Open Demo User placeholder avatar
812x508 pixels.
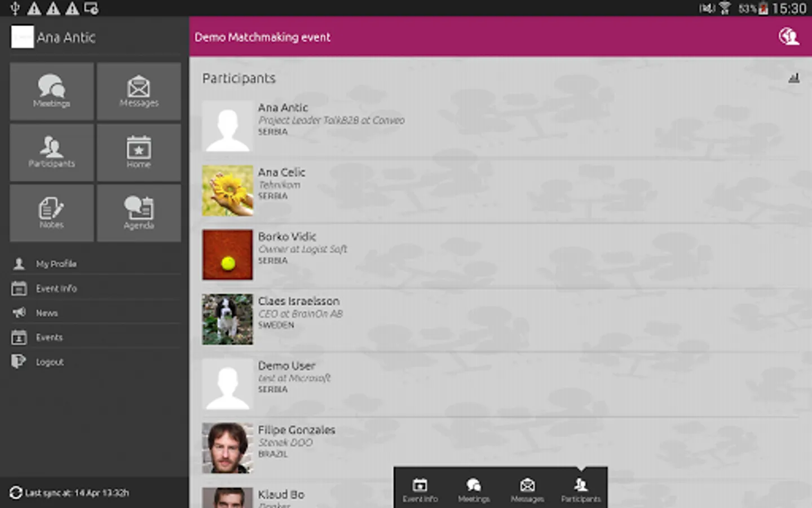(x=228, y=384)
